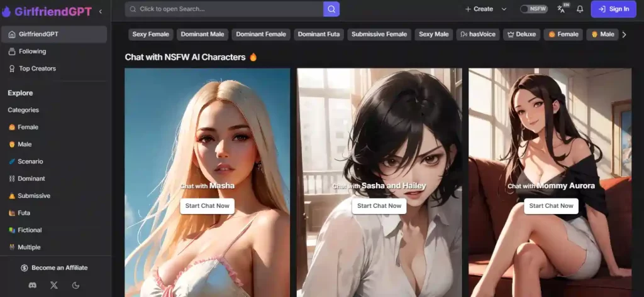Expand the Create dropdown arrow
644x297 pixels.
click(504, 9)
